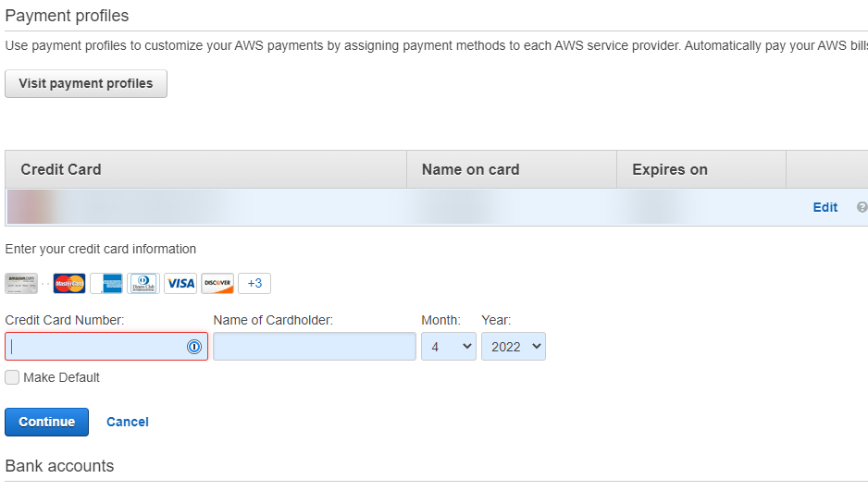This screenshot has width=868, height=491.
Task: Click Edit link on the saved card
Action: (x=825, y=207)
